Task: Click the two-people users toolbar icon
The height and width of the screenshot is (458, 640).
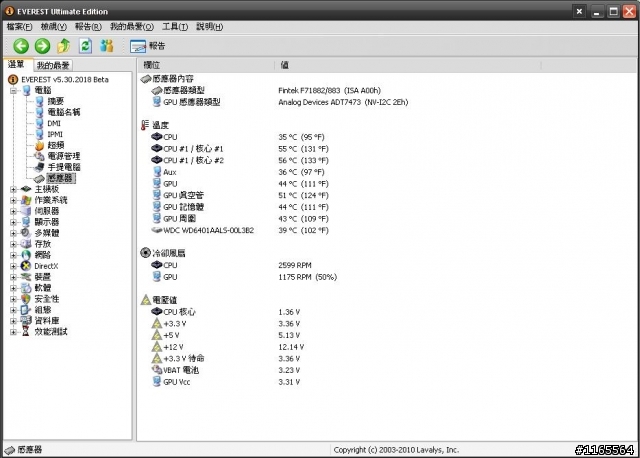Action: [108, 46]
